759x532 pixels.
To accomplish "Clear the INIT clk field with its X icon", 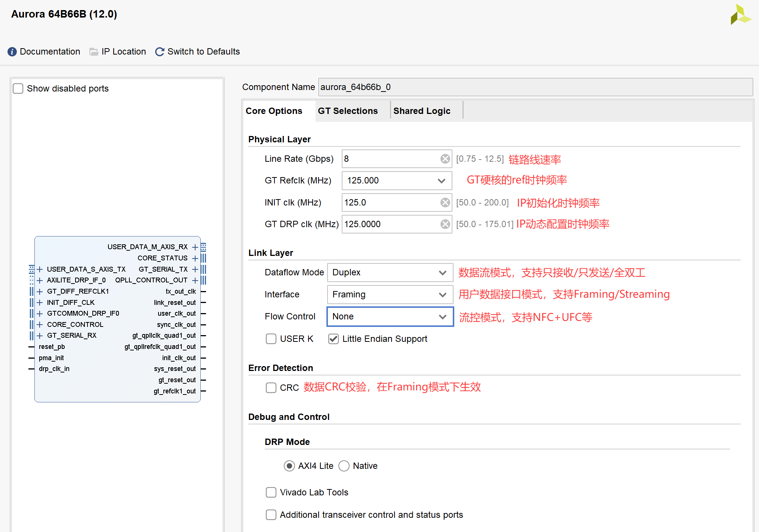I will (x=445, y=202).
